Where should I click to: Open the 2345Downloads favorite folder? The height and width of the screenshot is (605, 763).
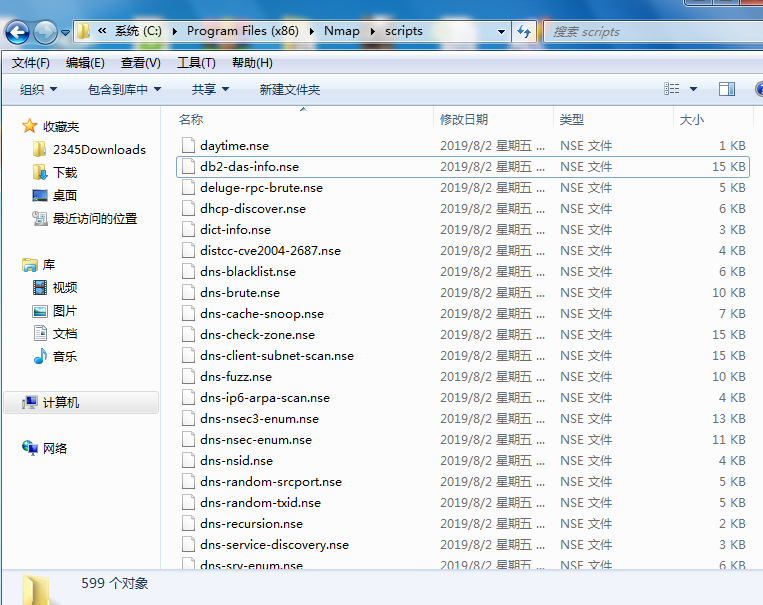point(99,149)
